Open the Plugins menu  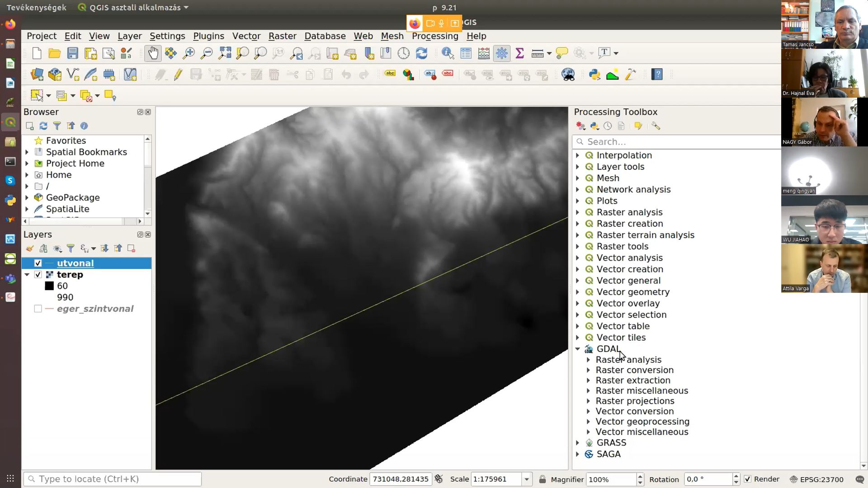[208, 36]
